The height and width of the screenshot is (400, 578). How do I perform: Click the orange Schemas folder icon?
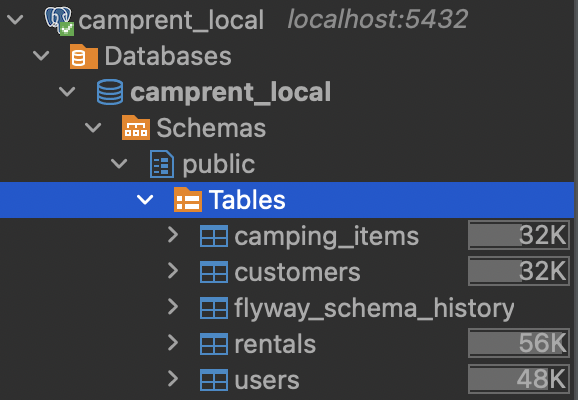click(136, 128)
